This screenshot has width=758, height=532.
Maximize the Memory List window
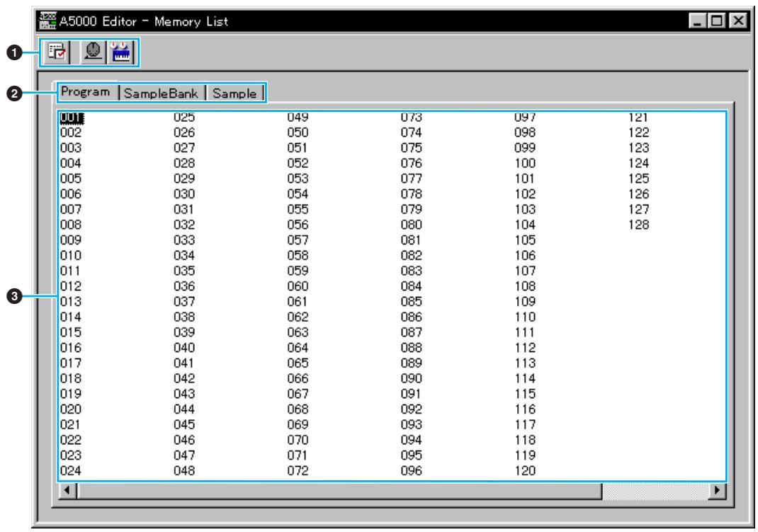pyautogui.click(x=717, y=21)
